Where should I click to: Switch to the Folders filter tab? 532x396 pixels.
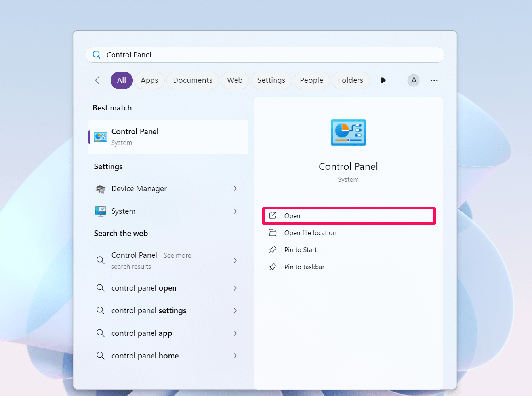tap(351, 80)
